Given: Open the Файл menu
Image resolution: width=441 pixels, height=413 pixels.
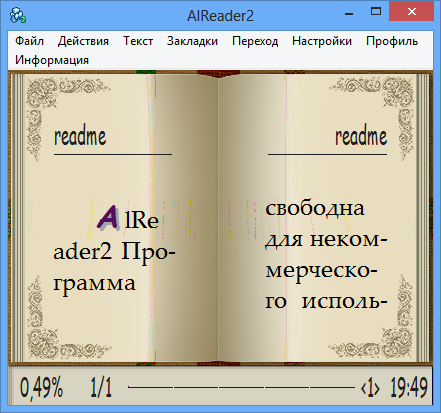Looking at the screenshot, I should tap(29, 41).
